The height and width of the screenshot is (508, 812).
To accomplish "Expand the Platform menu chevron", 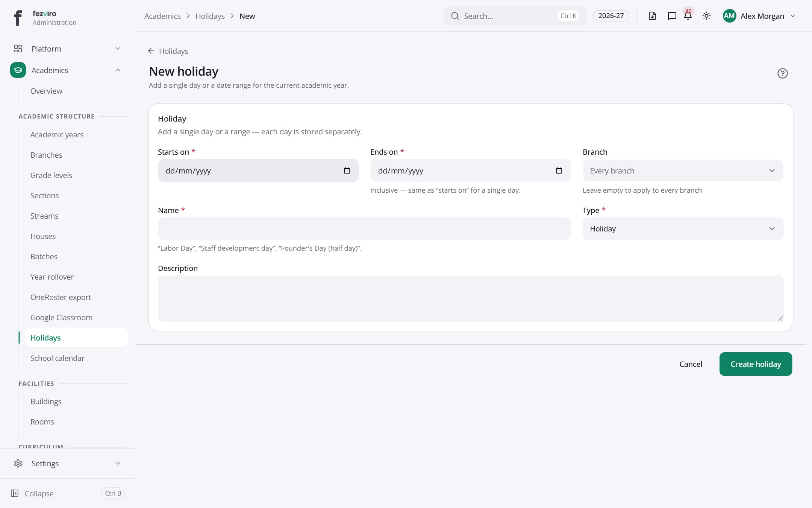I will tap(118, 49).
